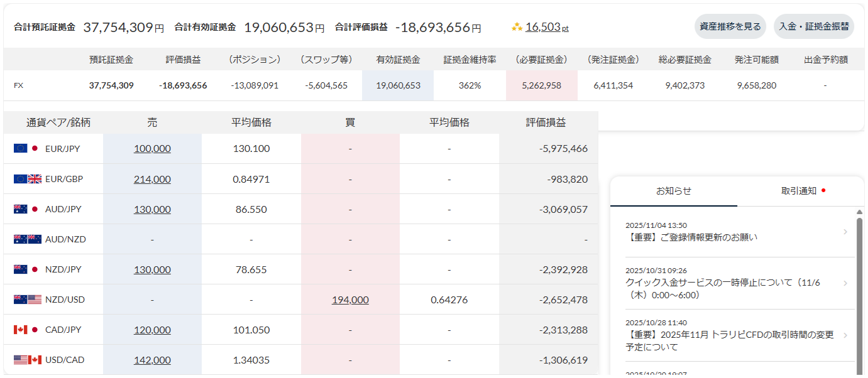Click the 買 column header
This screenshot has height=378, width=868.
(350, 122)
